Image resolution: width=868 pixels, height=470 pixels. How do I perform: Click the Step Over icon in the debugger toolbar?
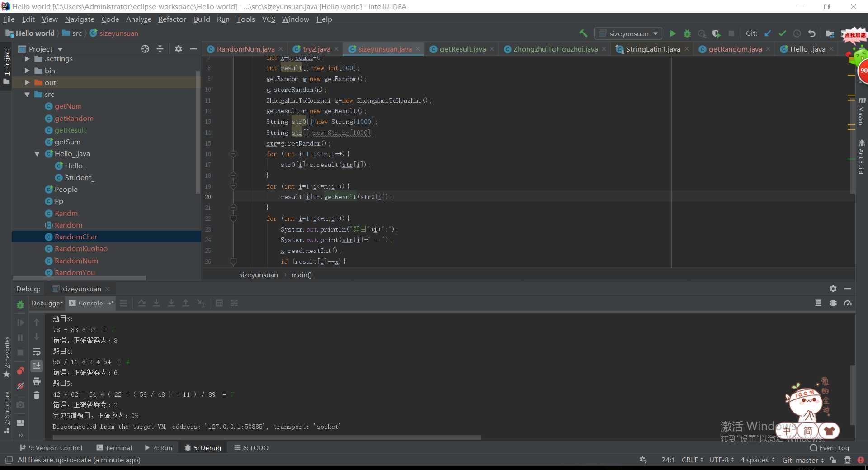(142, 303)
